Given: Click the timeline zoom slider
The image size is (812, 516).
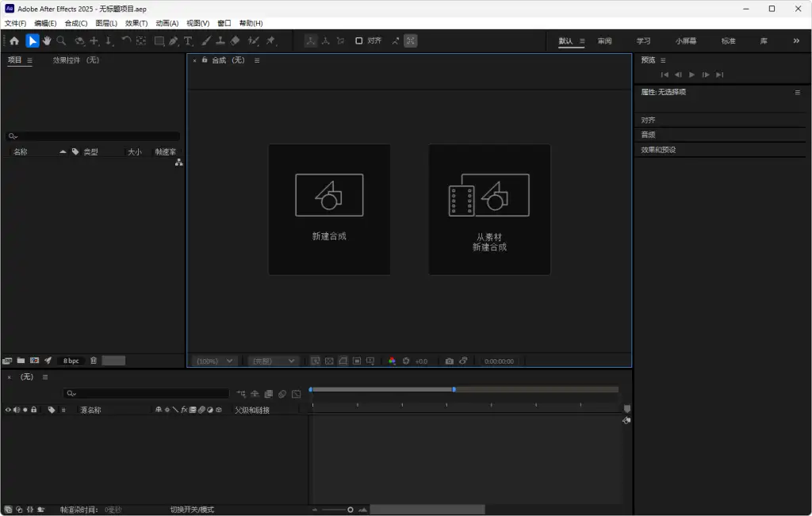Looking at the screenshot, I should [x=350, y=510].
